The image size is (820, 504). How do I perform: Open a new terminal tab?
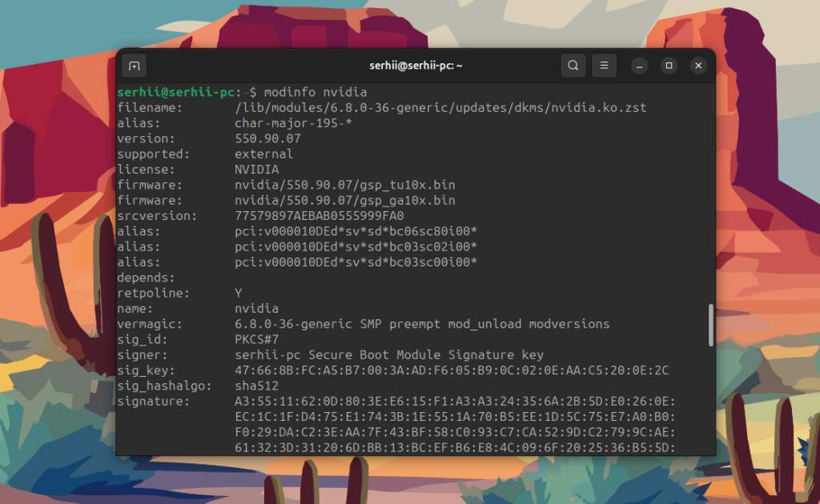(x=135, y=66)
